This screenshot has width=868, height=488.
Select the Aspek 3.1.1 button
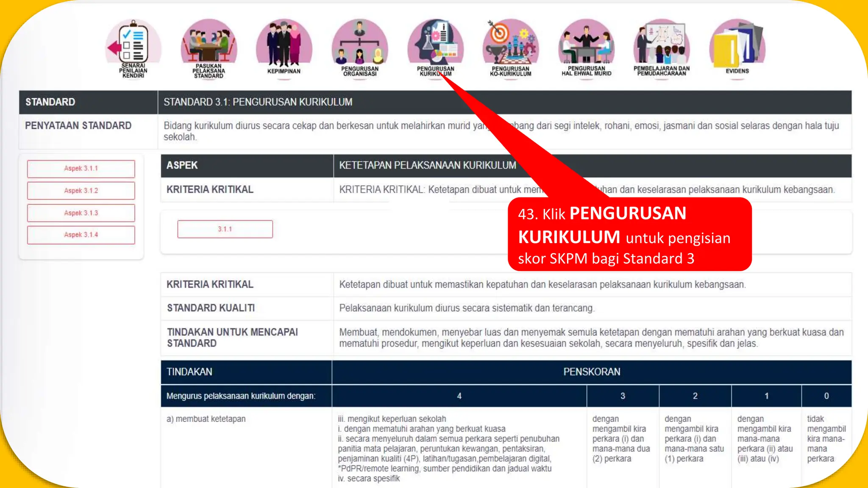(x=81, y=169)
